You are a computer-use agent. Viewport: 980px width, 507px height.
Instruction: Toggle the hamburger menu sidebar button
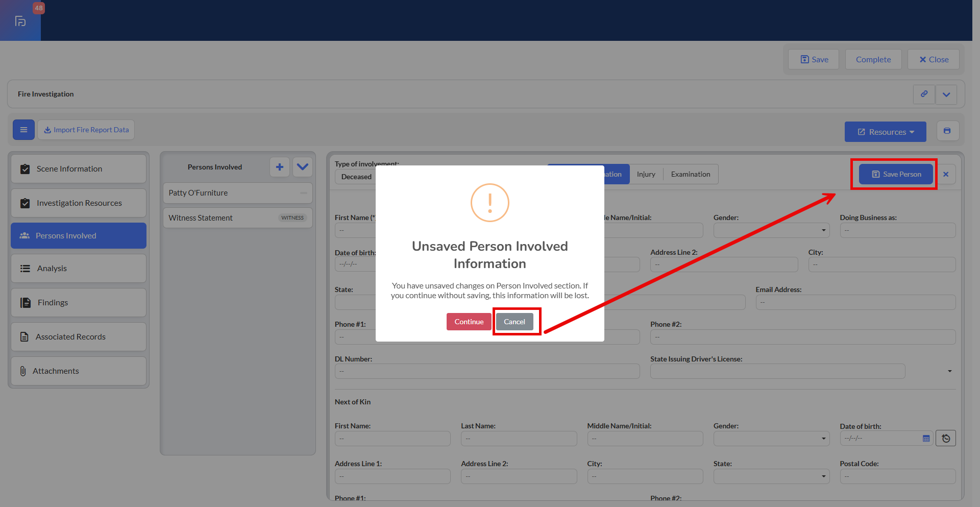[x=23, y=130]
